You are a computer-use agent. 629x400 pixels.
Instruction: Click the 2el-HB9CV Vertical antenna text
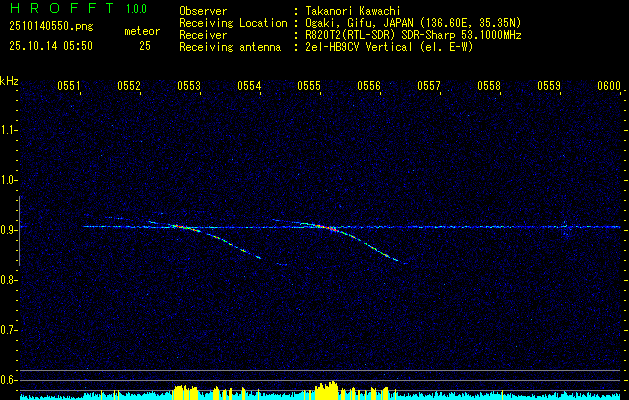pyautogui.click(x=390, y=47)
